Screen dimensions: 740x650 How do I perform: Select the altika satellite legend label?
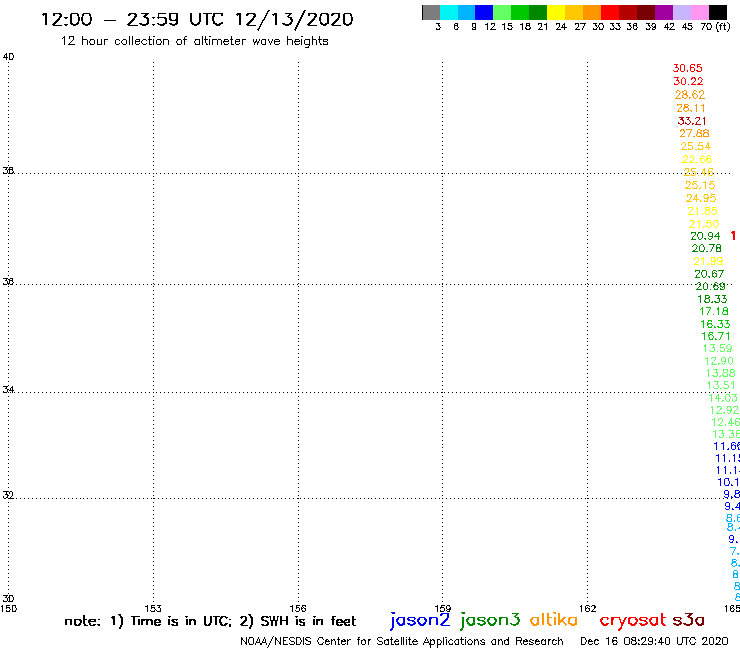pyautogui.click(x=553, y=620)
